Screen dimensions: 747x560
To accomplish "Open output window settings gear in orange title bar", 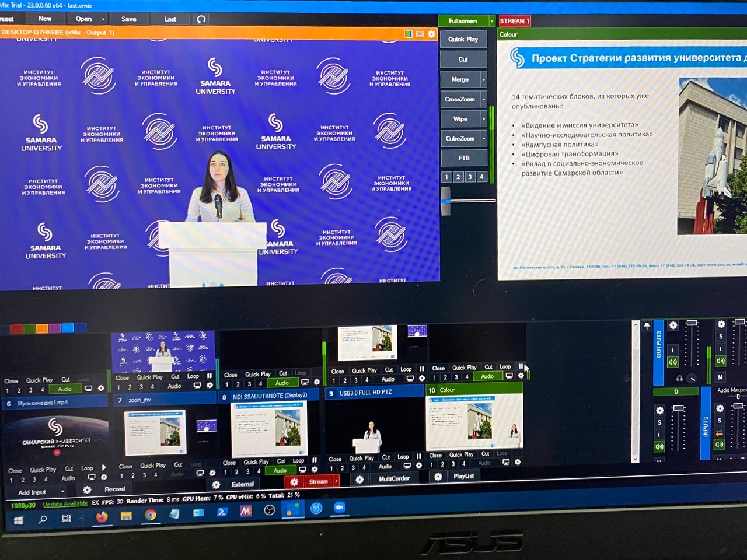I will (431, 34).
